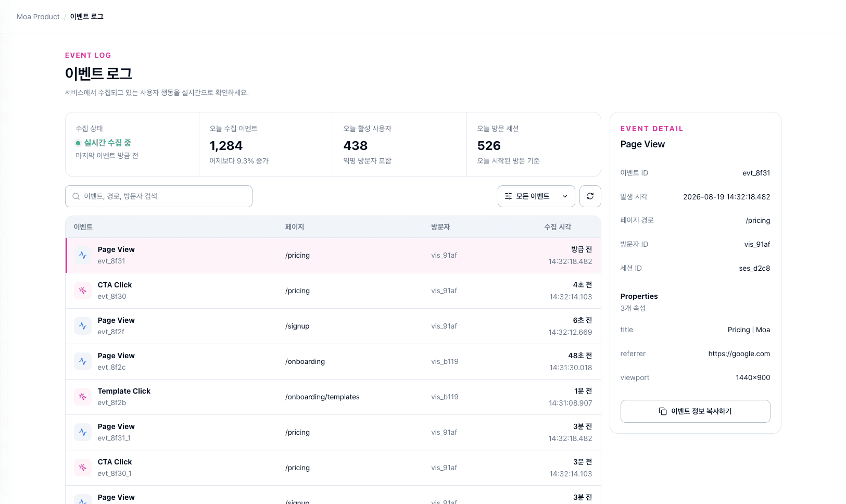This screenshot has width=846, height=504.
Task: Click the /signup page of evt_8f2f
Action: [x=297, y=326]
